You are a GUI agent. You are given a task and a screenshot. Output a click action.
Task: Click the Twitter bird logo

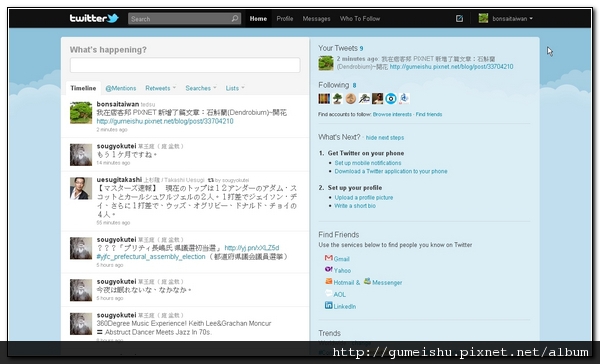(x=113, y=18)
